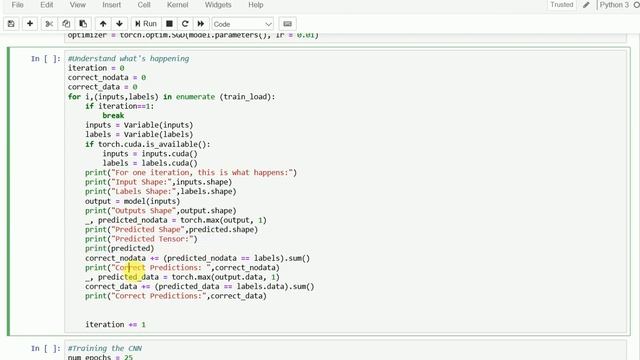Click the "print(predicted)" line
Image resolution: width=640 pixels, height=360 pixels.
pyautogui.click(x=120, y=248)
